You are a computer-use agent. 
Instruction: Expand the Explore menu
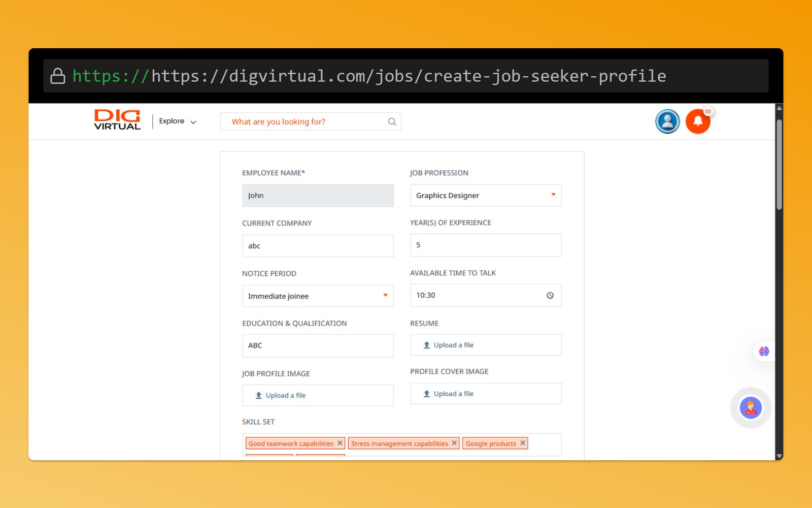click(x=178, y=121)
